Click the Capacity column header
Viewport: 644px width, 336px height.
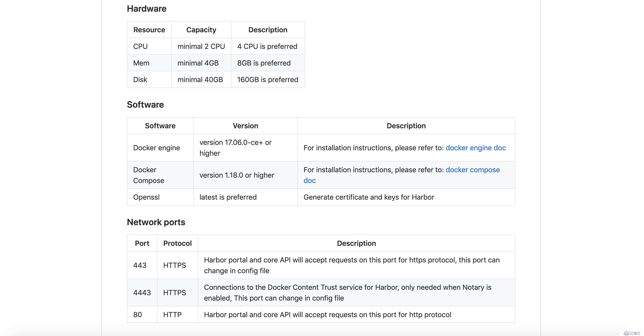201,30
